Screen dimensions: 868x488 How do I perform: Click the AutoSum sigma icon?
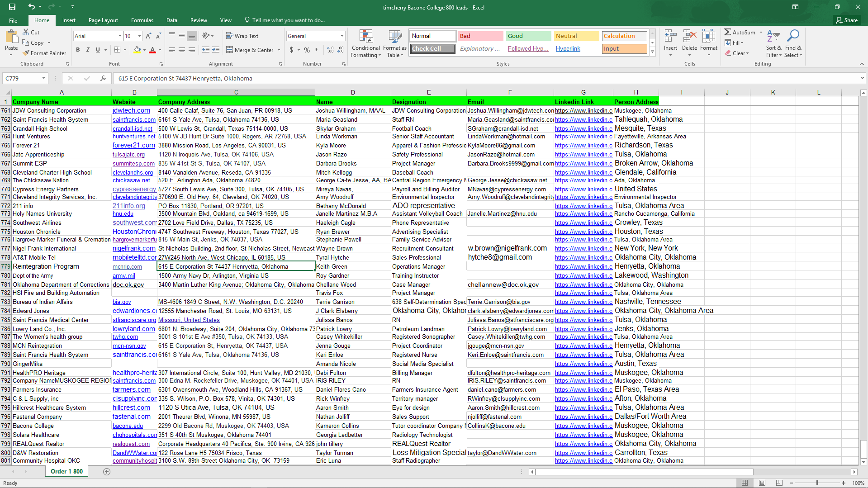(x=727, y=32)
